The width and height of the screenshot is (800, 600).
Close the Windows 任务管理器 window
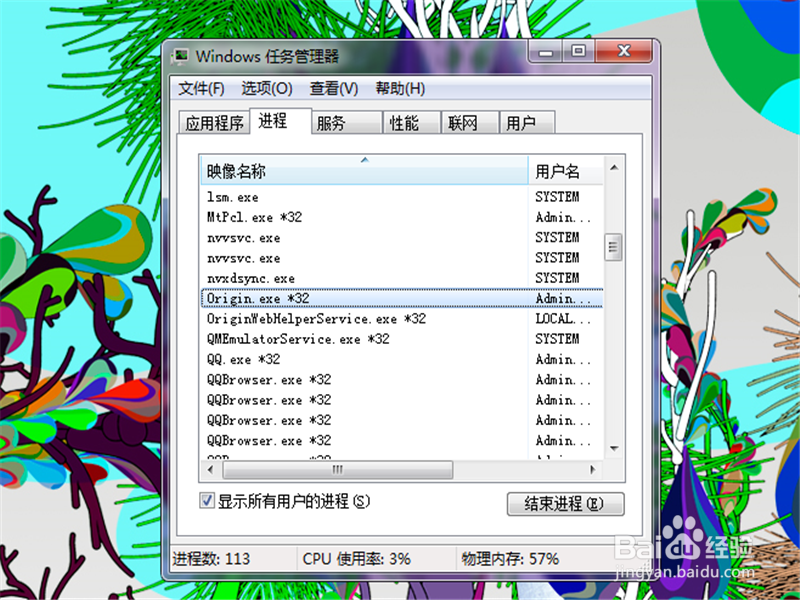[623, 52]
